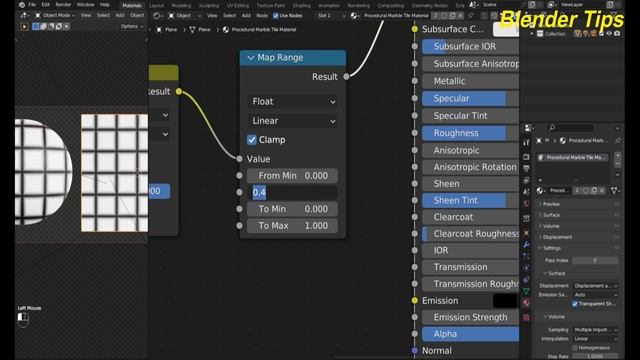This screenshot has height=360, width=640.
Task: Open the Texture properties tab icon
Action: 526,317
